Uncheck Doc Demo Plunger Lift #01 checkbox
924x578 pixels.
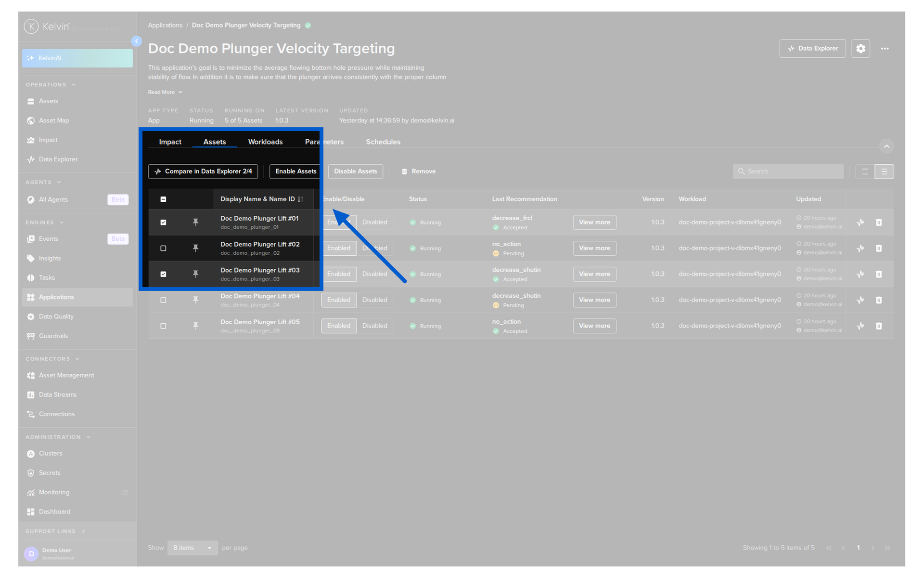point(163,223)
